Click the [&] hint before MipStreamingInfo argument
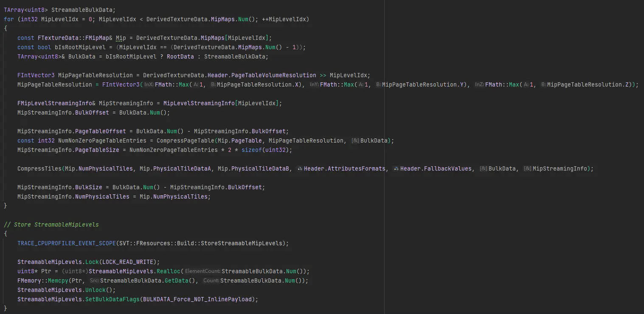 click(527, 169)
